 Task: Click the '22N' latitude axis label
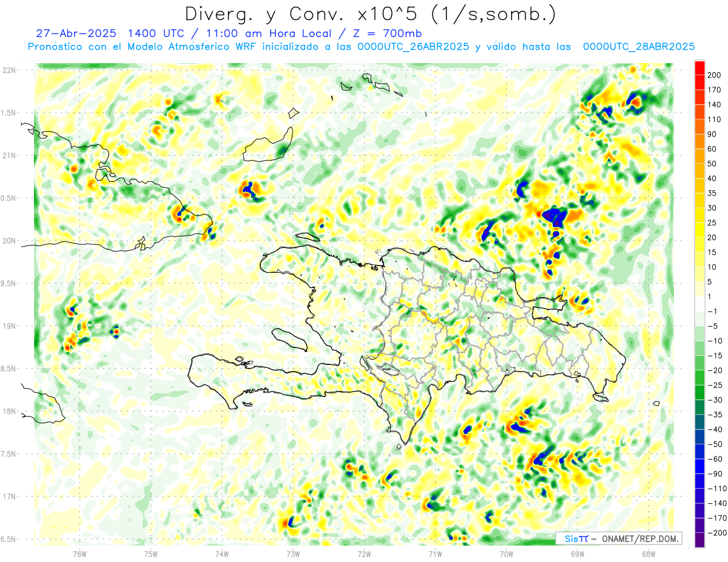click(10, 70)
